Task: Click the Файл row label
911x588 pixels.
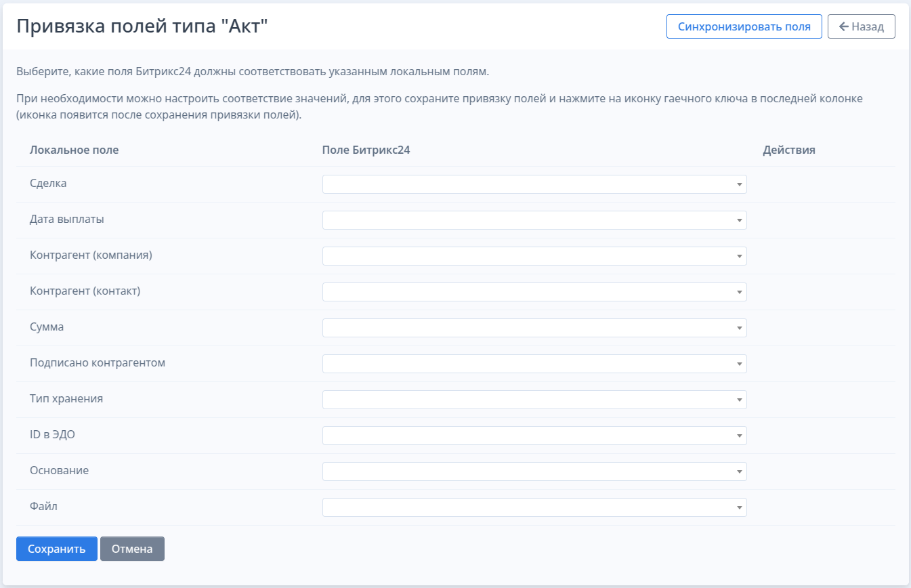Action: [43, 506]
